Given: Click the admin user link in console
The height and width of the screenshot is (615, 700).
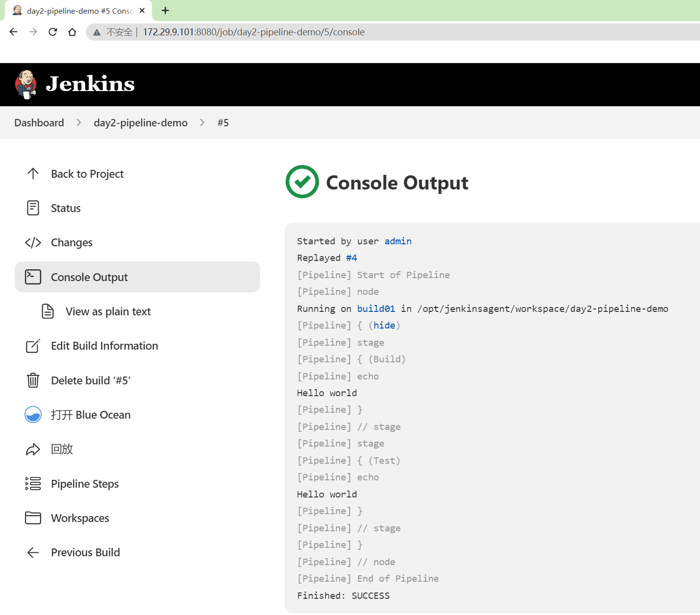Looking at the screenshot, I should click(x=398, y=241).
